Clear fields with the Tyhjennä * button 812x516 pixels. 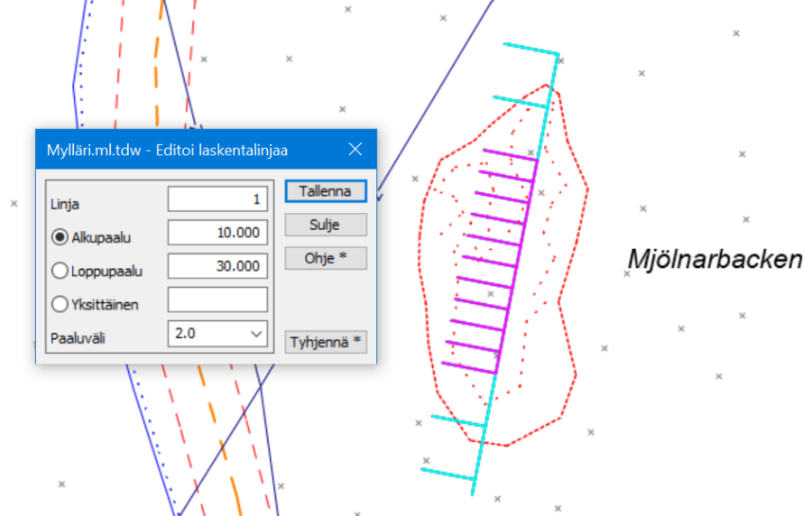tap(325, 343)
